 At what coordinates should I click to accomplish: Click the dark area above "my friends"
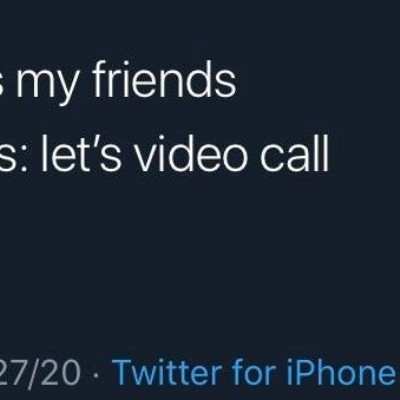(x=200, y=28)
